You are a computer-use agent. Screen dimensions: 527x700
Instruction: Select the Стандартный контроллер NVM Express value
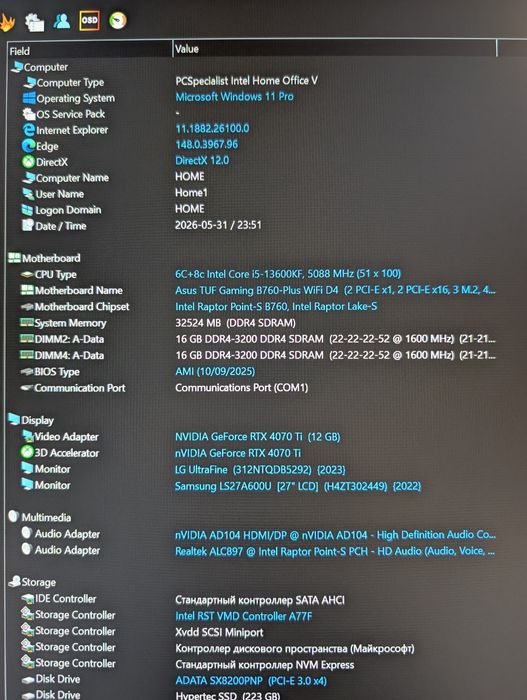265,665
